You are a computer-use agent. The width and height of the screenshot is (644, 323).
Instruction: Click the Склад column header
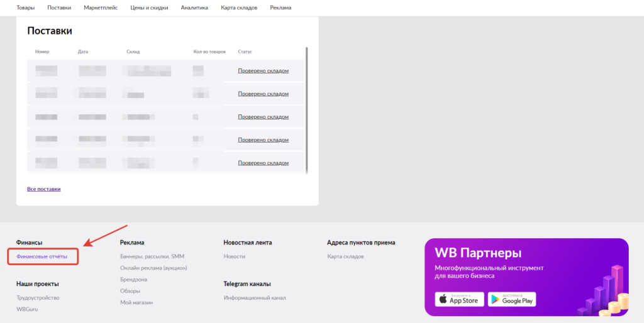coord(133,52)
